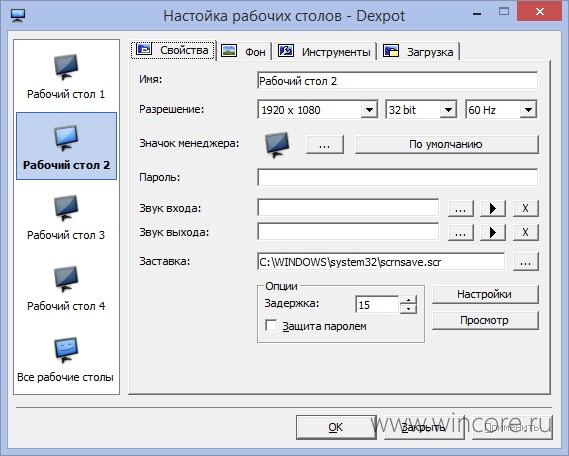Play the Звук входа sound
Viewport: 569px width, 456px height.
[492, 209]
